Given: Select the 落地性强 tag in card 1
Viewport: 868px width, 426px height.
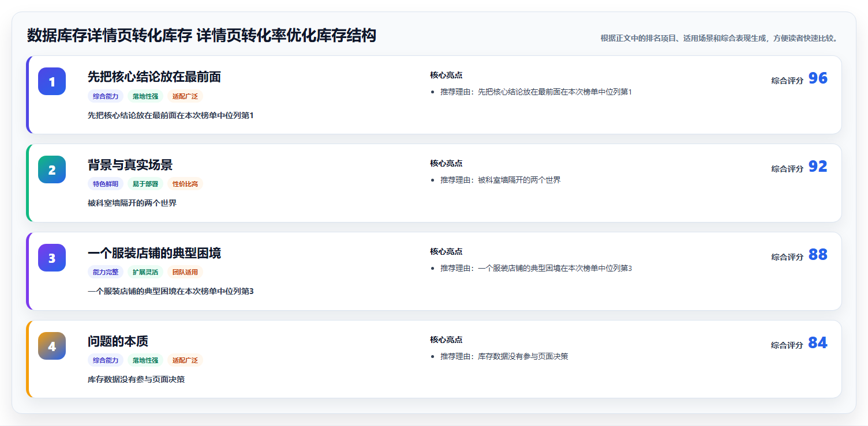Looking at the screenshot, I should [145, 96].
